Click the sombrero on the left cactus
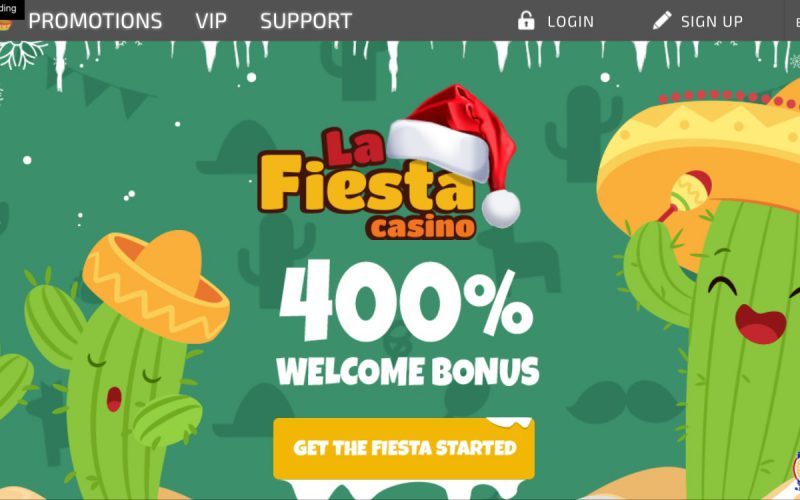Image resolution: width=800 pixels, height=500 pixels. coord(156,285)
